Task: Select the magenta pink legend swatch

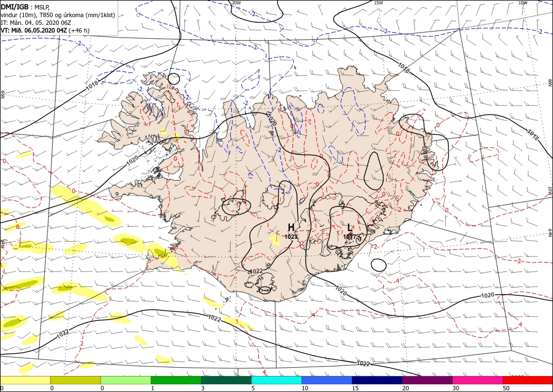Action: [x=478, y=380]
